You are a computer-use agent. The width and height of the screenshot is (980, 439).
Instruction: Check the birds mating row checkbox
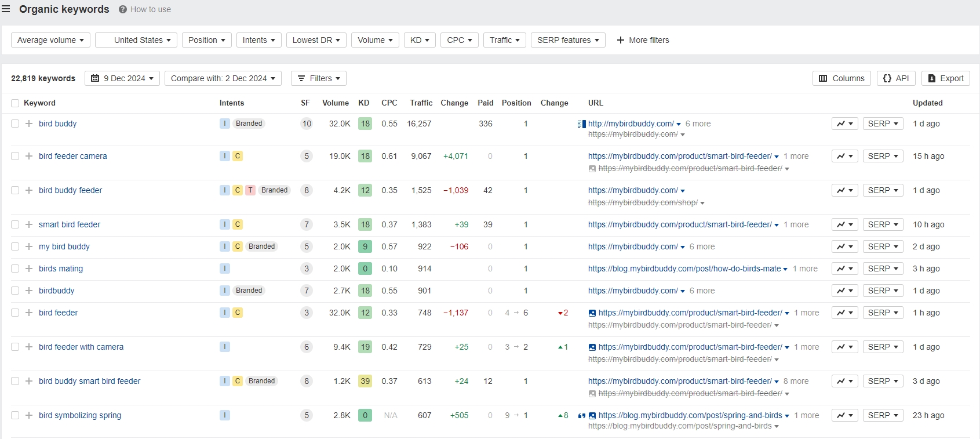[15, 269]
